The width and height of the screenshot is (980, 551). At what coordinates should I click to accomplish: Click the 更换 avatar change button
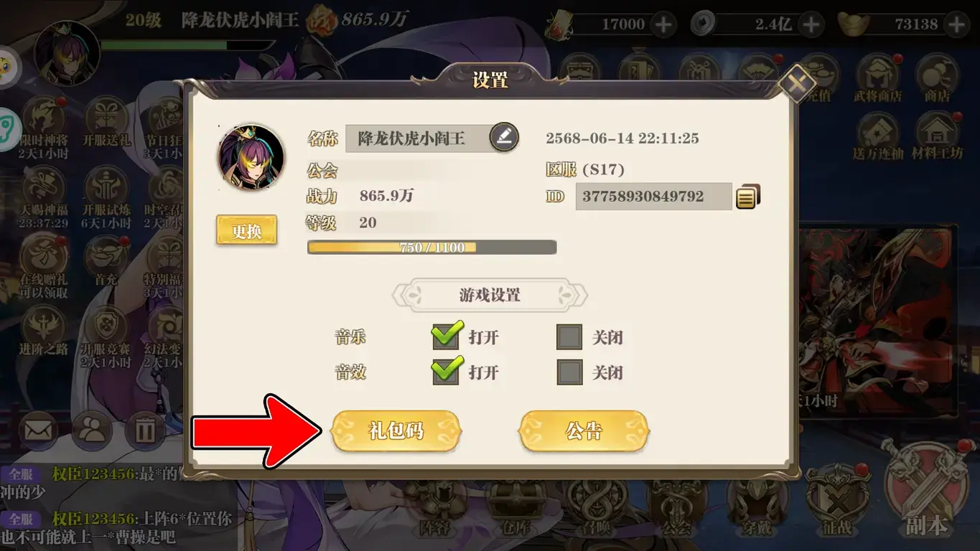(x=246, y=230)
